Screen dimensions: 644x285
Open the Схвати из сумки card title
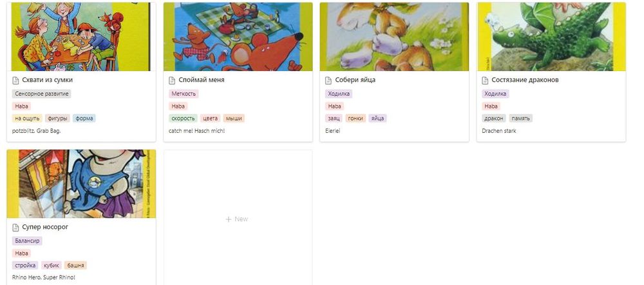click(x=47, y=80)
